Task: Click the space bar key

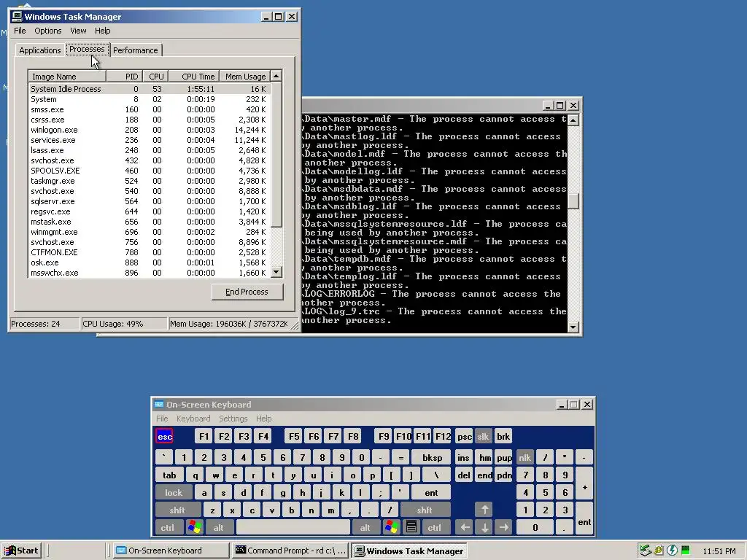Action: click(x=293, y=527)
